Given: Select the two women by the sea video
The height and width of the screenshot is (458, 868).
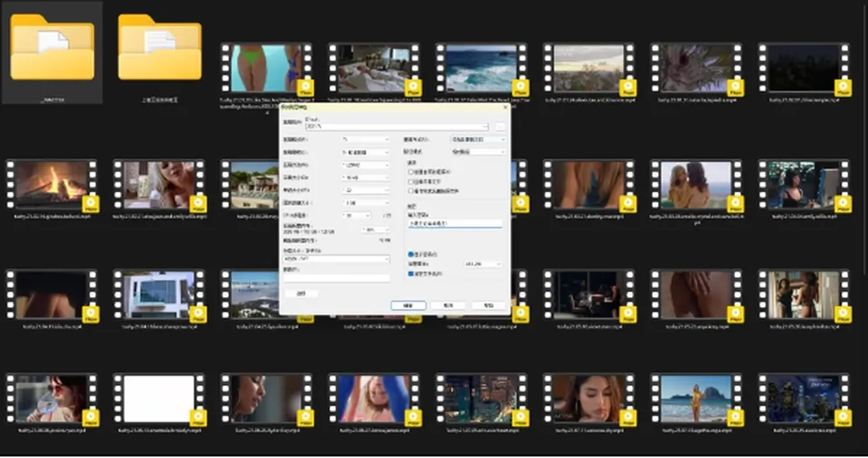Looking at the screenshot, I should pos(696,185).
